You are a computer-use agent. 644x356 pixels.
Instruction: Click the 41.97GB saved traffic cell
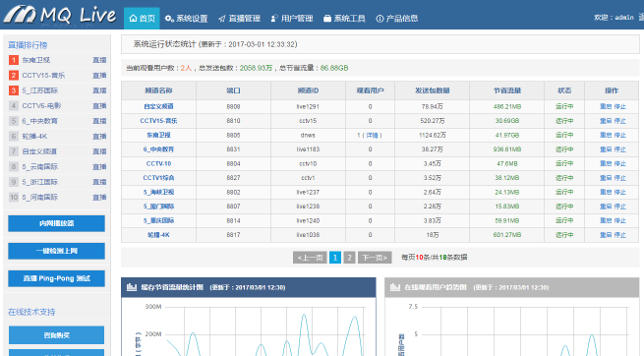click(507, 135)
